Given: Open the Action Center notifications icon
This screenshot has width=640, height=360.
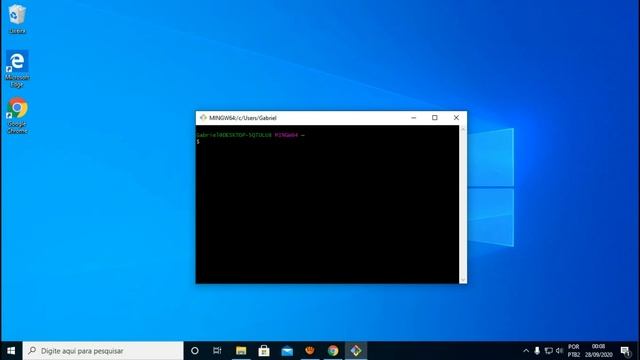Looking at the screenshot, I should point(625,351).
